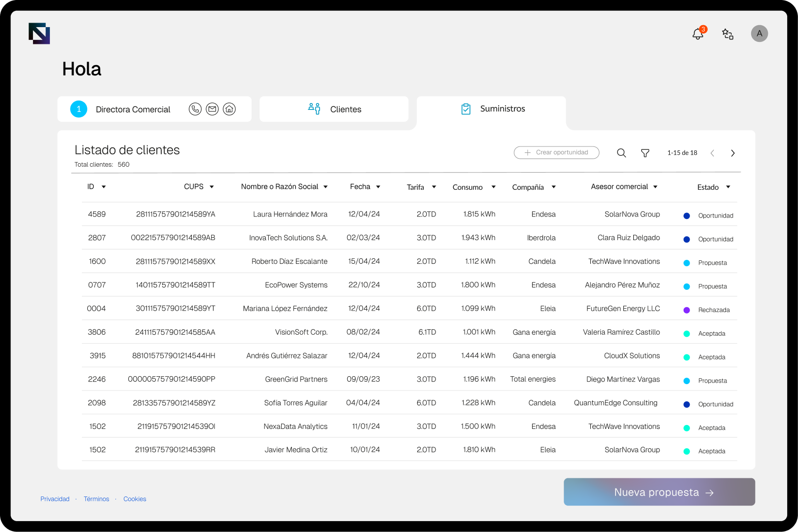Click the company logo
Screen dimensions: 798x532
(x=39, y=34)
